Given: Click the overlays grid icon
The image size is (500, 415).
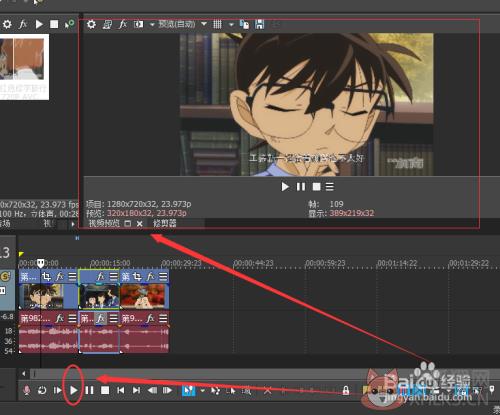Looking at the screenshot, I should point(217,24).
